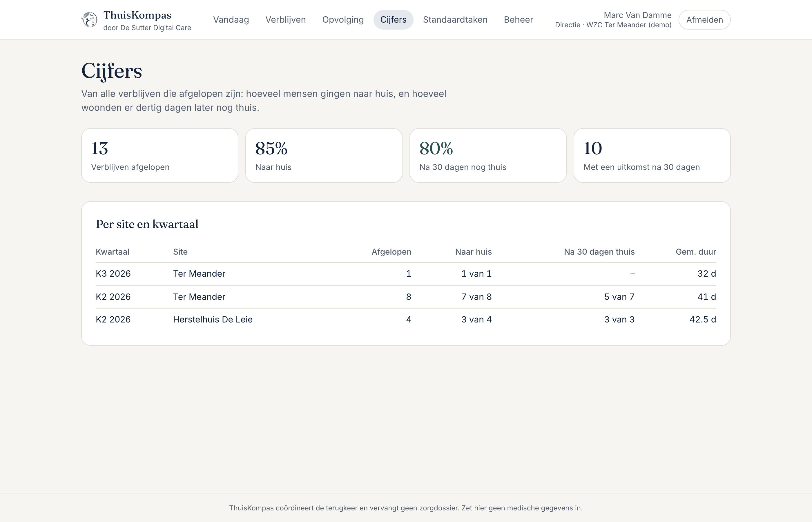Click the '41 d' duration value
Image resolution: width=812 pixels, height=522 pixels.
click(x=707, y=297)
